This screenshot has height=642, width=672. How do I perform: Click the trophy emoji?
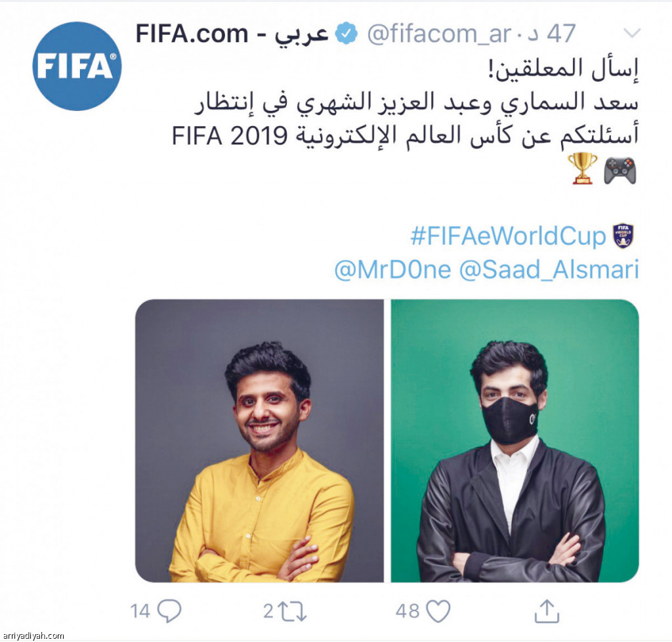click(x=583, y=168)
